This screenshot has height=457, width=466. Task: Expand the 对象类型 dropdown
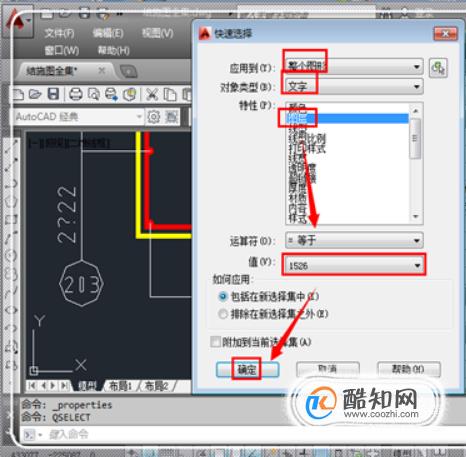(354, 86)
